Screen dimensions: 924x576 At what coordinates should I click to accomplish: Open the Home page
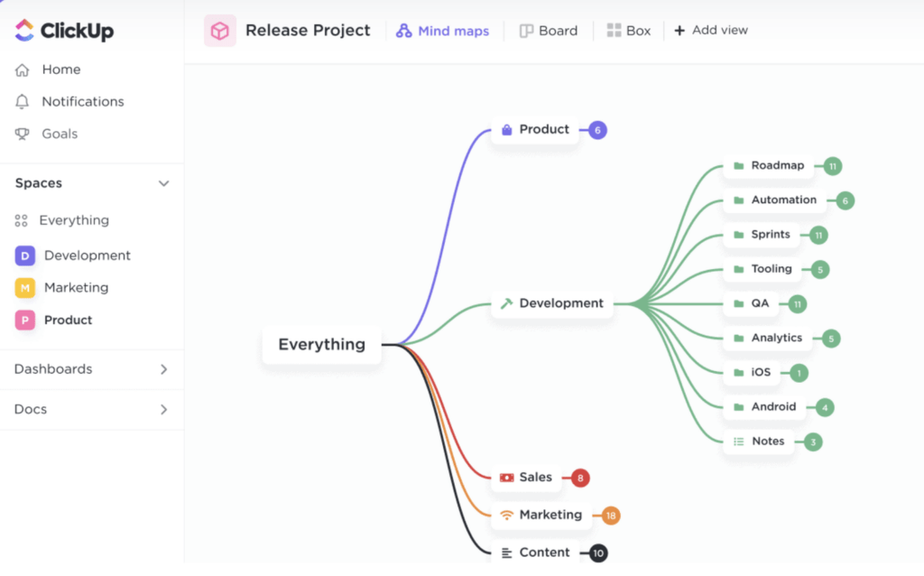(x=60, y=70)
